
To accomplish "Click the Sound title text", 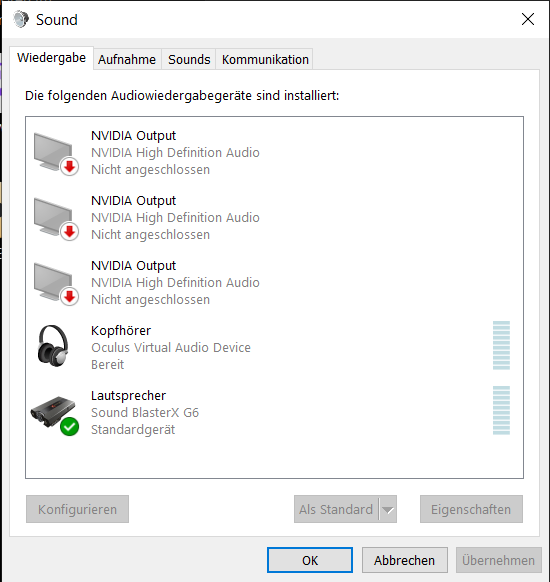I will click(x=57, y=20).
